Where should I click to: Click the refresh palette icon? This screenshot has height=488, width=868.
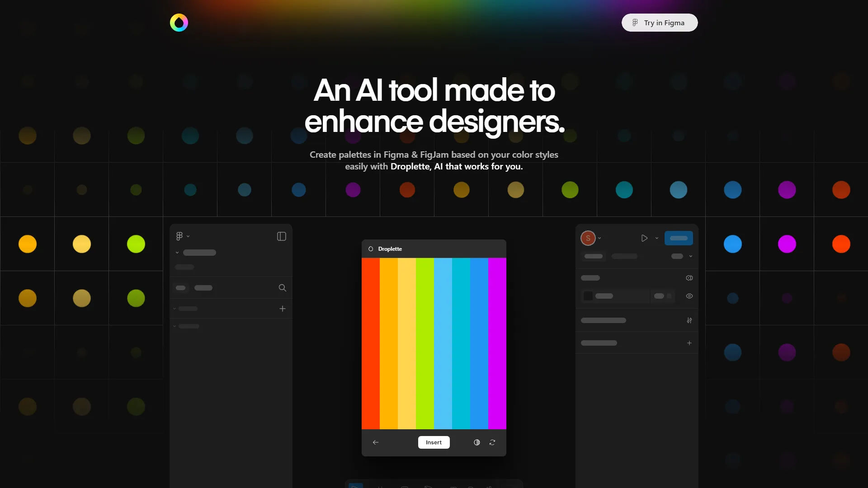pyautogui.click(x=492, y=442)
